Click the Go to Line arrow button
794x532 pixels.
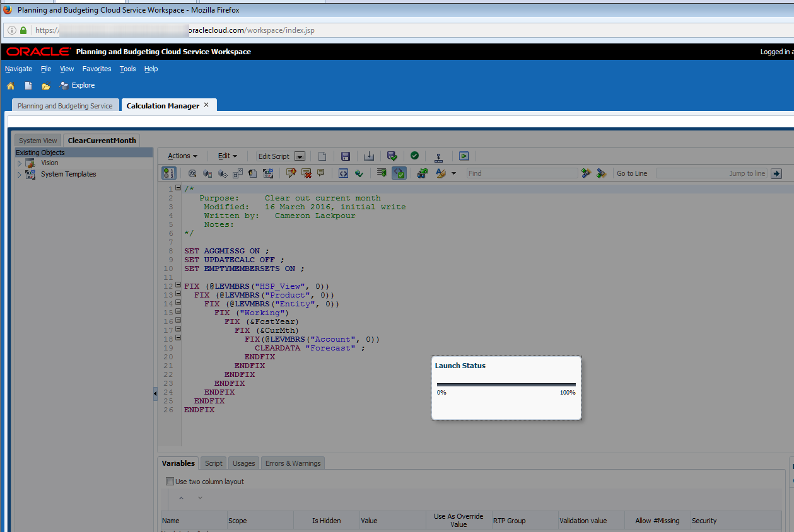(x=776, y=173)
